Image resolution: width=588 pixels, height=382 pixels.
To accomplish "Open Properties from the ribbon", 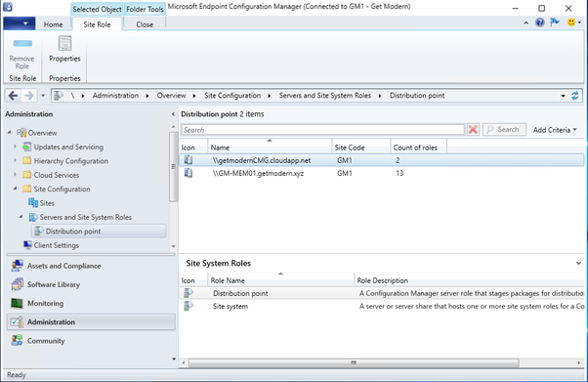I will (64, 49).
